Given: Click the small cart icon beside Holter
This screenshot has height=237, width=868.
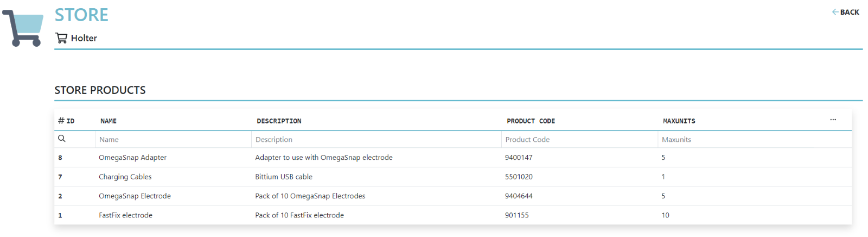Looking at the screenshot, I should (61, 38).
